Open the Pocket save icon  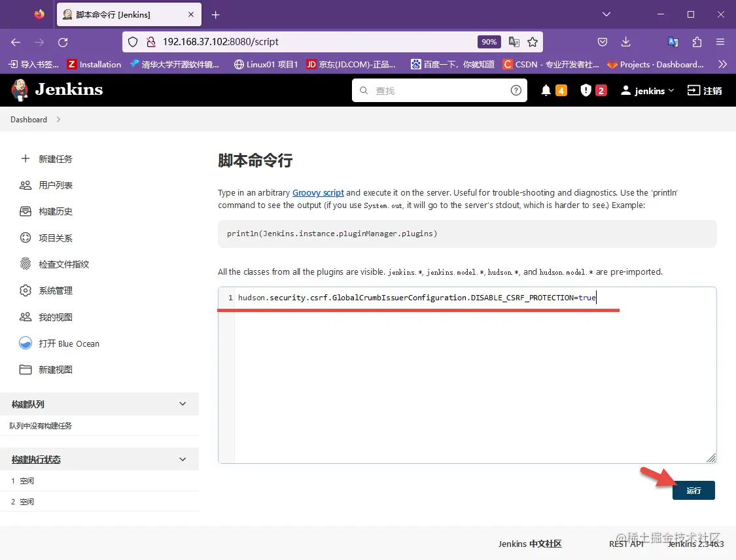pos(603,42)
